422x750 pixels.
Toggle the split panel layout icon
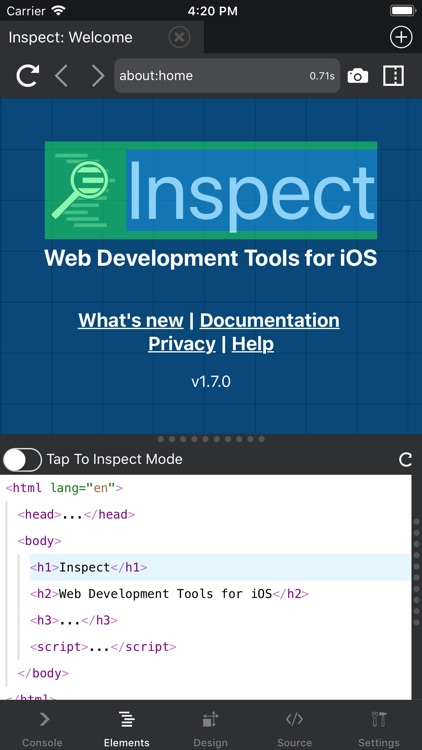pyautogui.click(x=393, y=76)
